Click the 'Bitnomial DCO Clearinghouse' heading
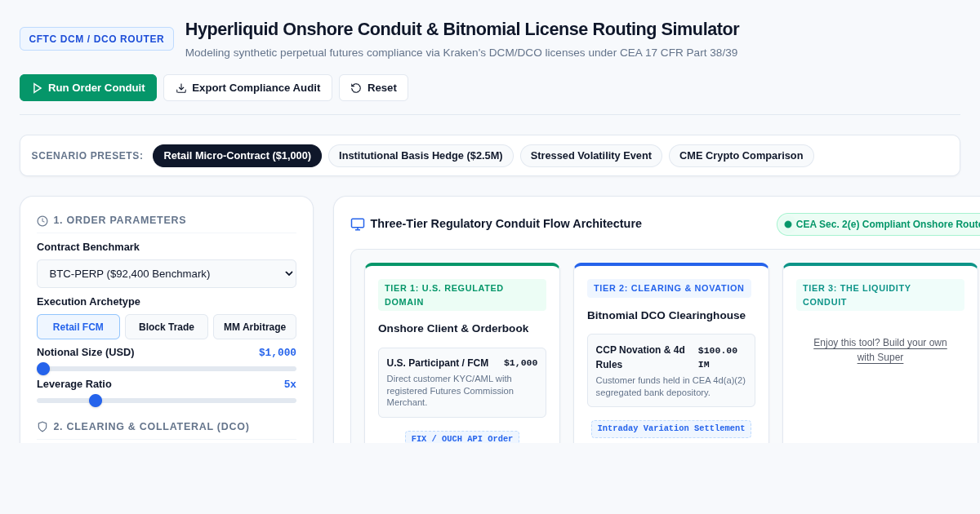The height and width of the screenshot is (514, 980). [666, 315]
